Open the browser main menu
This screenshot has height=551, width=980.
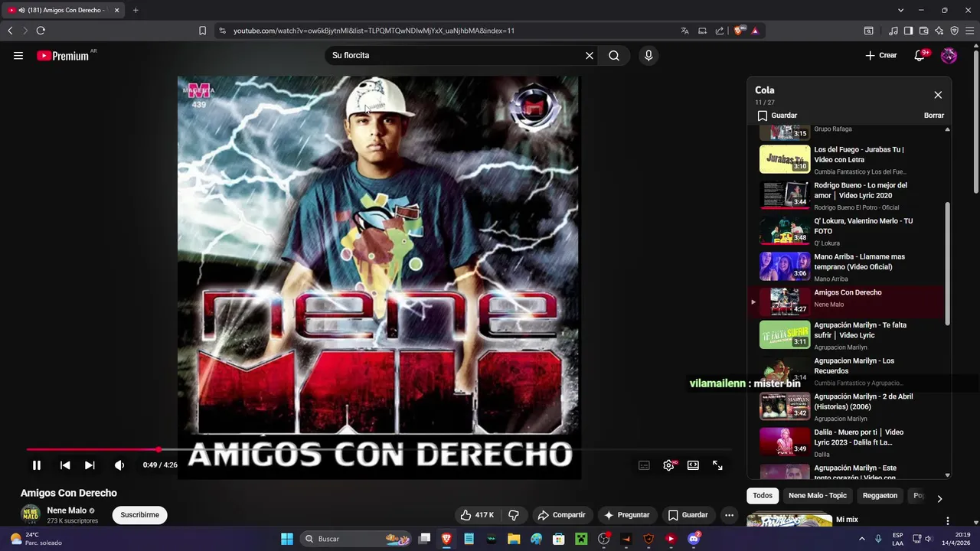(x=969, y=31)
